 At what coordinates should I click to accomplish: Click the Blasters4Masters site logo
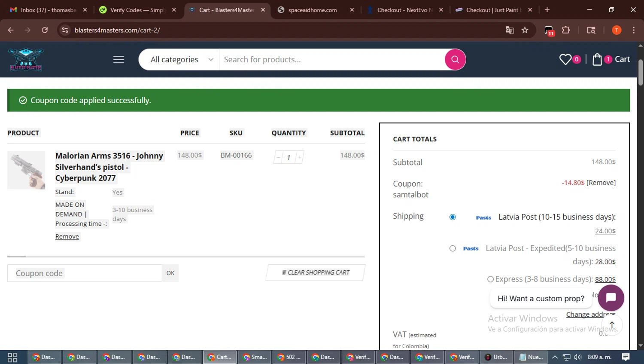click(x=26, y=59)
